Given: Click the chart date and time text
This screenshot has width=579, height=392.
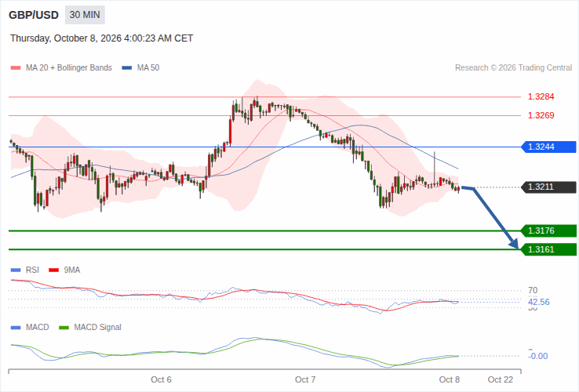Looking at the screenshot, I should click(x=101, y=38).
